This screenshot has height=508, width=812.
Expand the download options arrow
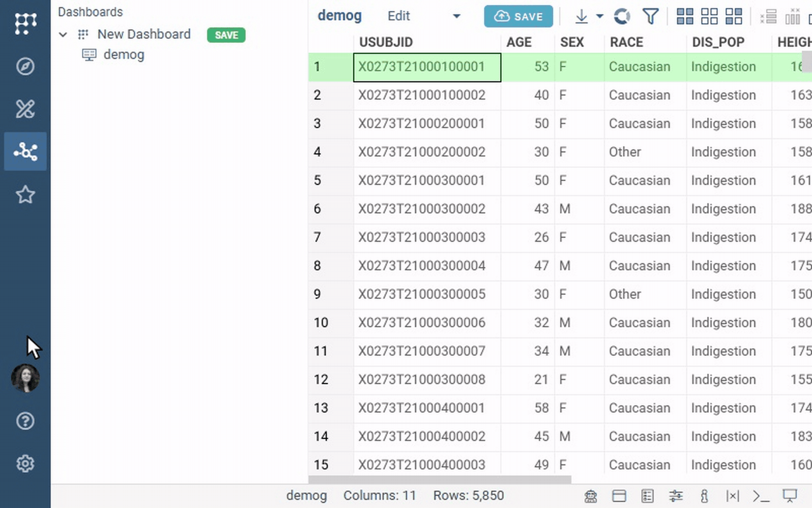pyautogui.click(x=599, y=16)
